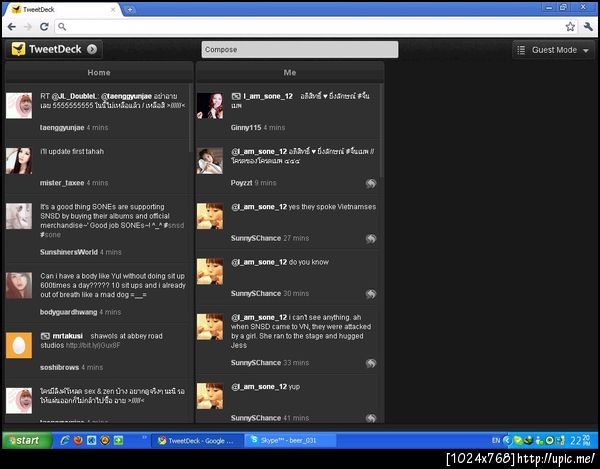Image resolution: width=600 pixels, height=469 pixels.
Task: Reply to SunnySChance's 33 mins tweet
Action: [x=370, y=363]
